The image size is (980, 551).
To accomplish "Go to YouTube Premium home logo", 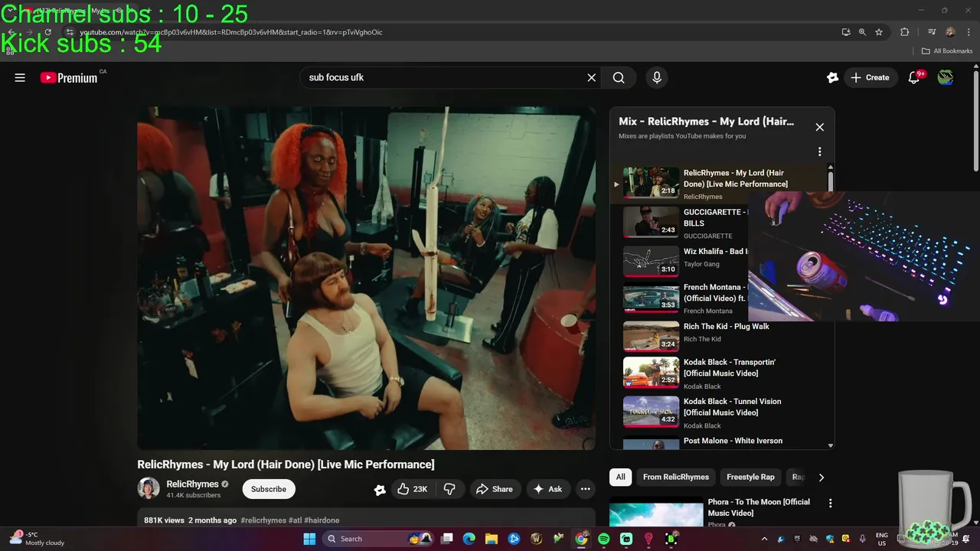I will point(69,77).
